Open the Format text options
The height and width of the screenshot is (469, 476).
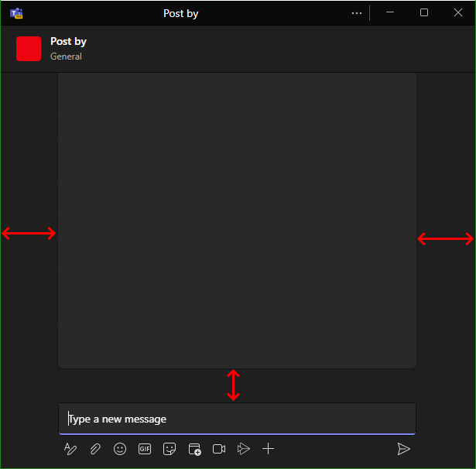(x=70, y=449)
